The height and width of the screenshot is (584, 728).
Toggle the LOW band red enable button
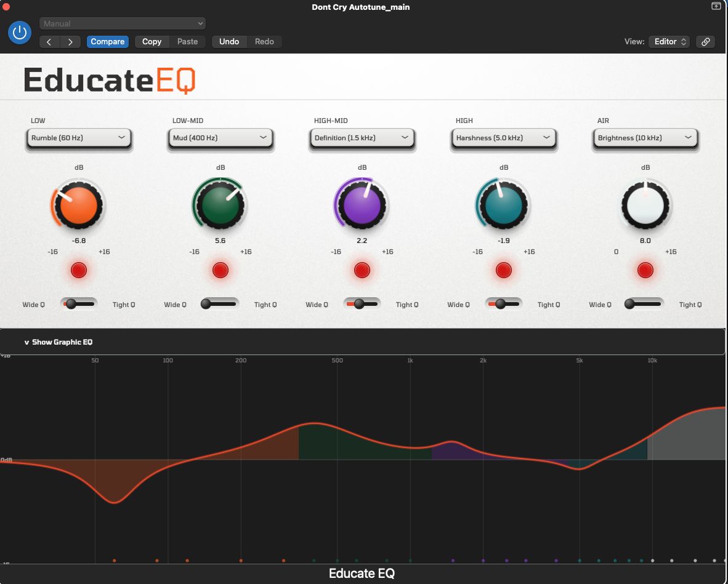click(x=79, y=270)
